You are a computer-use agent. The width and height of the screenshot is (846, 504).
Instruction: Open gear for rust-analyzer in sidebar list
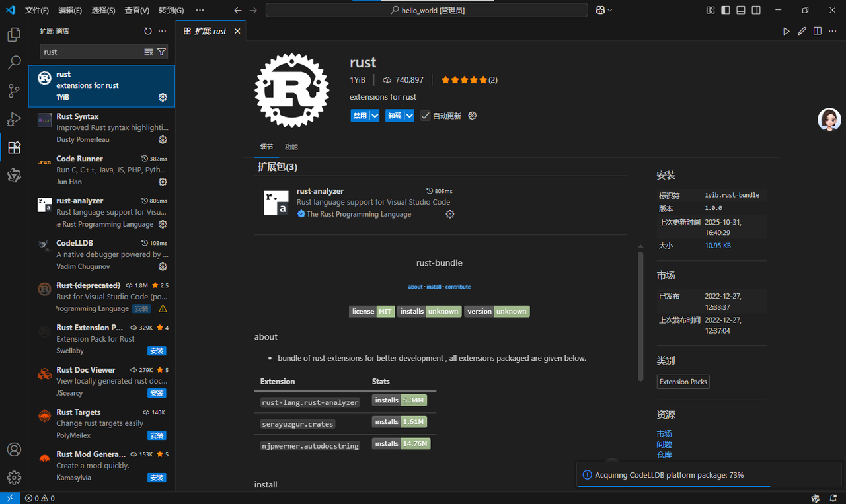coord(163,225)
